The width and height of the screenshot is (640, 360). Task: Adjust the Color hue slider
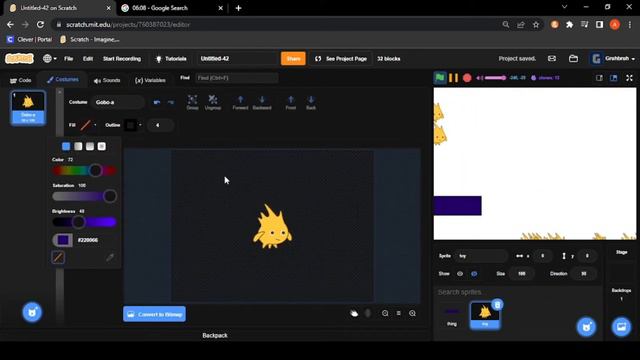point(84,170)
